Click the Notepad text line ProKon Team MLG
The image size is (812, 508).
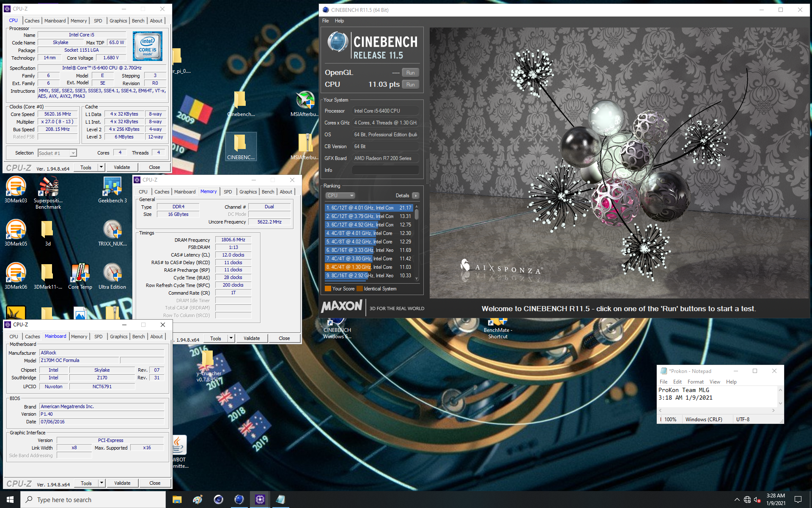(683, 390)
